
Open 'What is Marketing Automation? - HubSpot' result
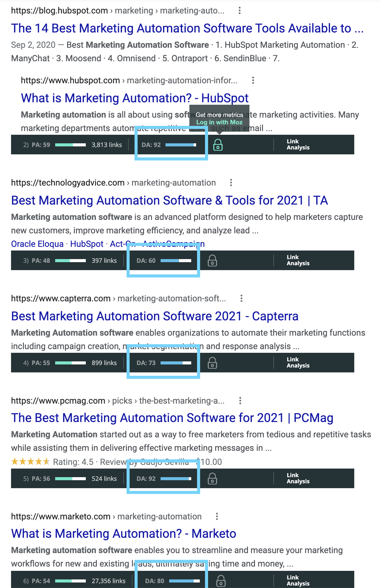point(135,98)
